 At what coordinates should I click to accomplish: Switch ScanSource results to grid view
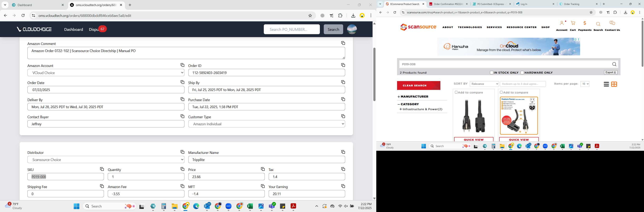click(x=614, y=84)
